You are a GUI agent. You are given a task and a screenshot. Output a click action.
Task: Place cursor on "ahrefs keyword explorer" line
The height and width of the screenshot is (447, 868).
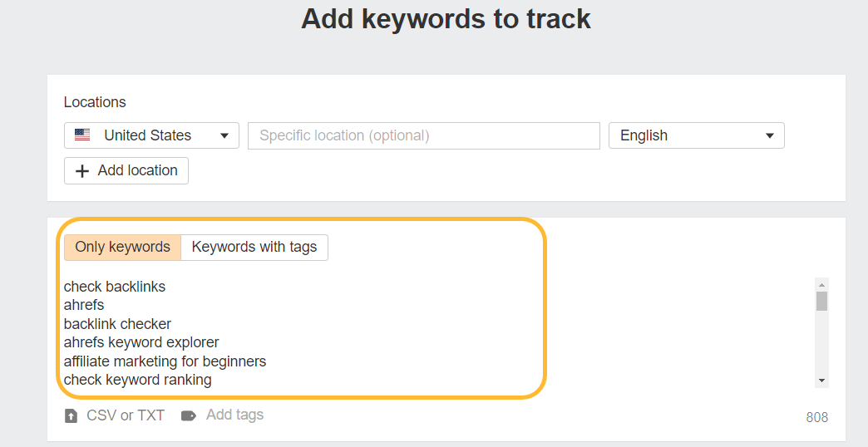[x=141, y=342]
